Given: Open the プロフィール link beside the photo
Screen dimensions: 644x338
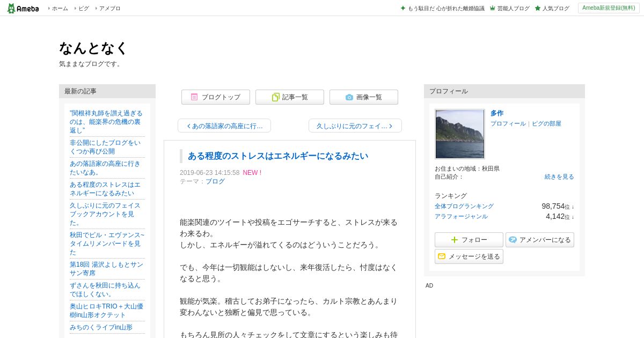Looking at the screenshot, I should tap(508, 123).
